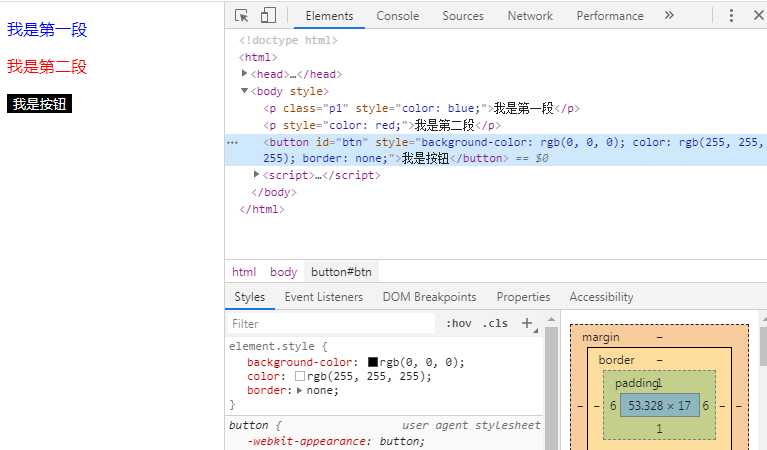
Task: Open the DevTools three-dot menu
Action: click(731, 16)
